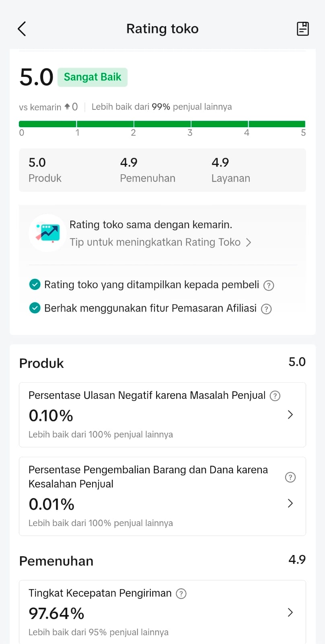Open help for rating shown to buyers
This screenshot has width=325, height=644.
tap(269, 285)
